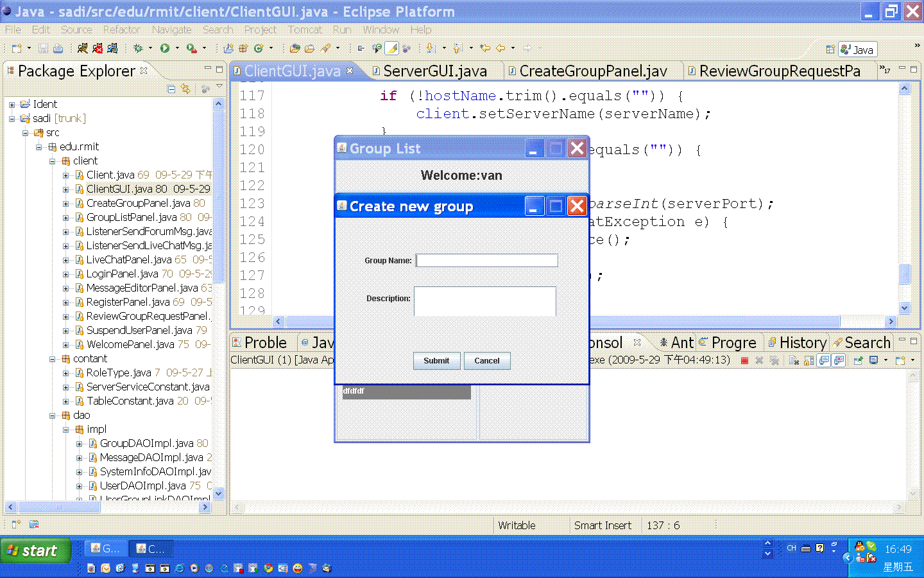Restart Tomcat with the third cat icon

[x=112, y=48]
